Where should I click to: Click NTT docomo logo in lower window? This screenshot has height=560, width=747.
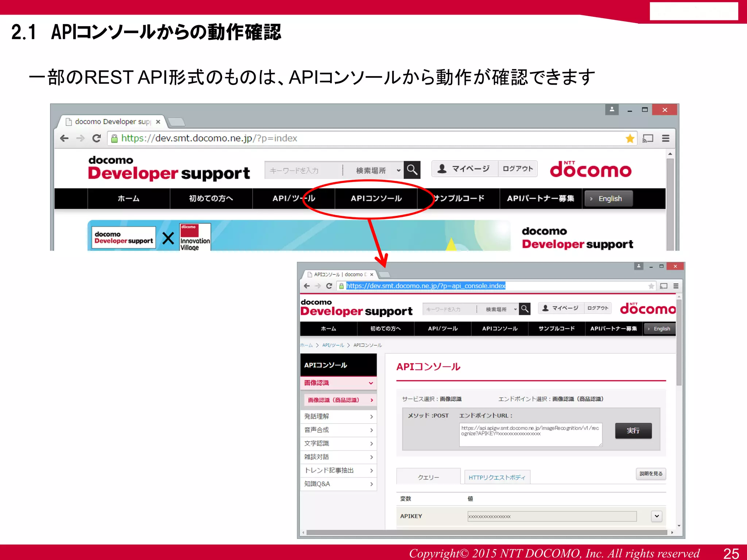point(648,309)
